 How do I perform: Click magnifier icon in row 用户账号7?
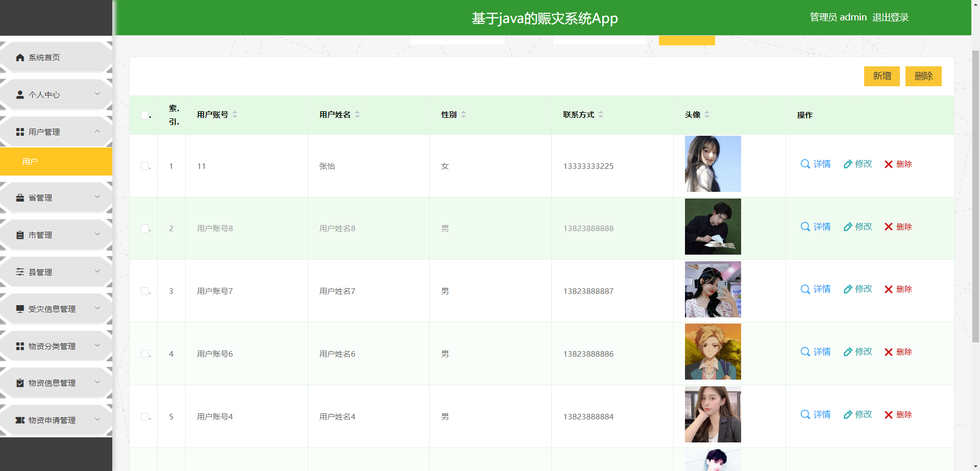tap(805, 289)
